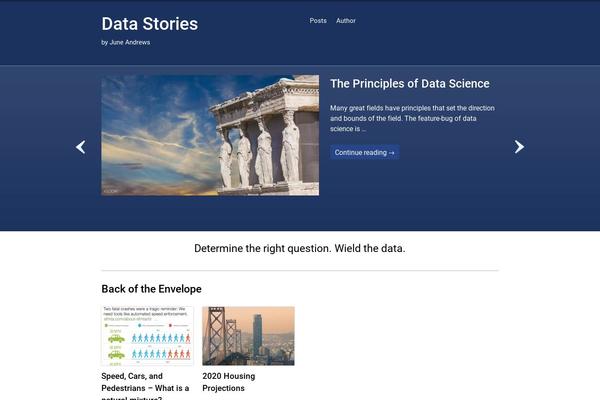This screenshot has height=400, width=600.
Task: Open the Speed, Cars, and Pedestrians infographic thumbnail
Action: tap(147, 336)
